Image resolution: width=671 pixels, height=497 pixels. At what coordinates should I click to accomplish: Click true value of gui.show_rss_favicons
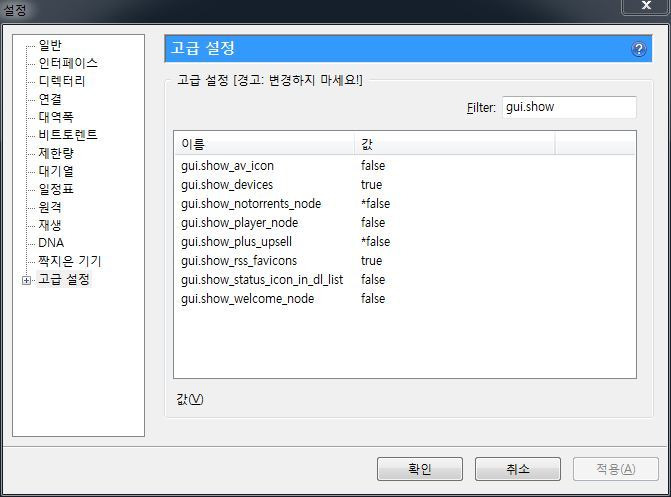(371, 261)
